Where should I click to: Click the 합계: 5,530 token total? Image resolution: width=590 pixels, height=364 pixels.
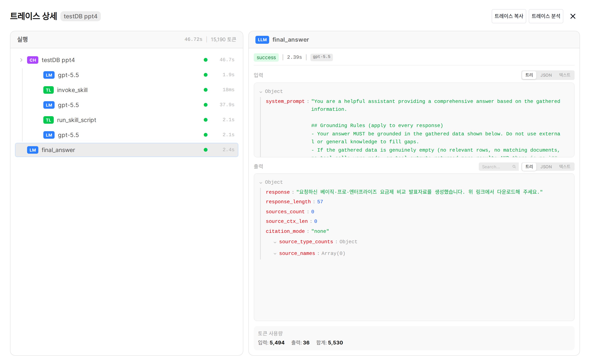pos(329,343)
